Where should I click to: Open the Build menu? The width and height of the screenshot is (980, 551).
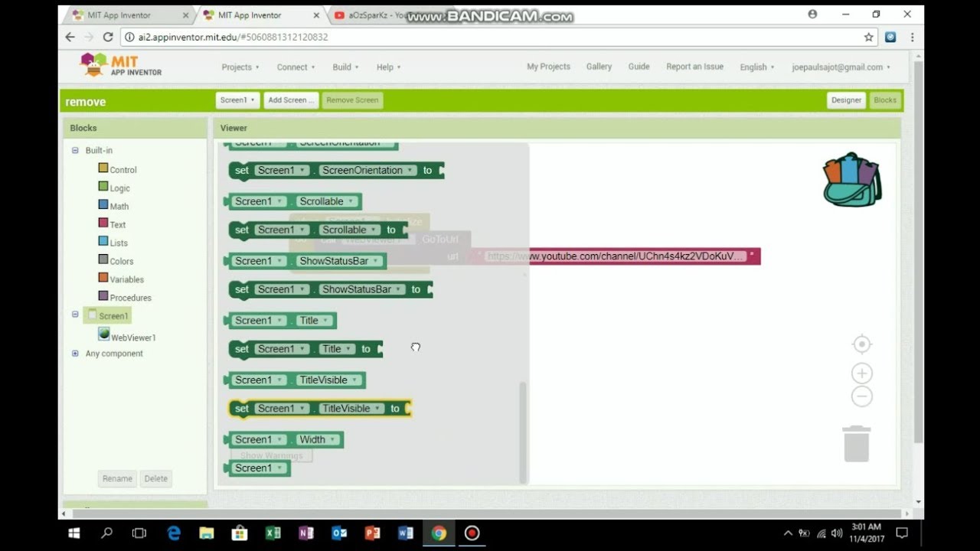click(345, 67)
